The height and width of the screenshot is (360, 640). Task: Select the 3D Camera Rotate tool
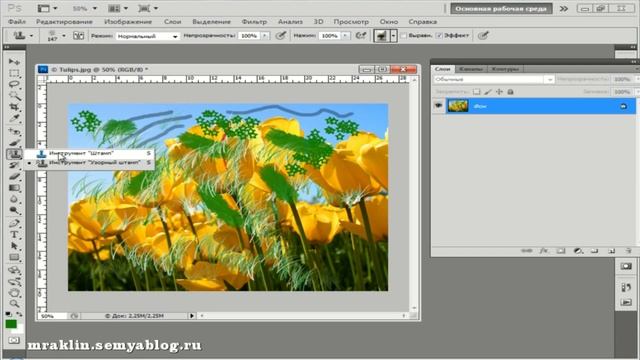coord(14,282)
